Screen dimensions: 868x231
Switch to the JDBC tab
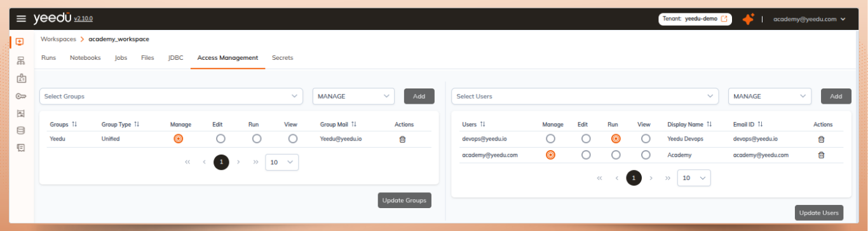pos(175,58)
